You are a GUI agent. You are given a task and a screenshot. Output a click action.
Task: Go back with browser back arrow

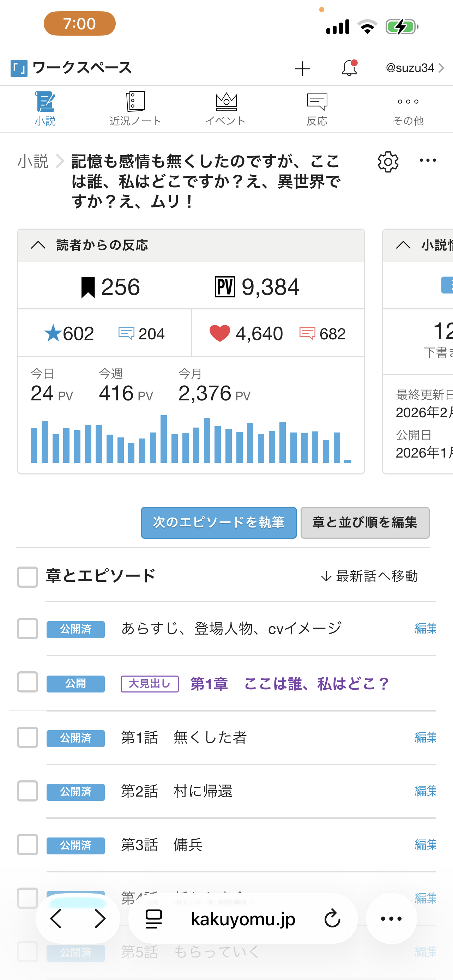[x=56, y=919]
